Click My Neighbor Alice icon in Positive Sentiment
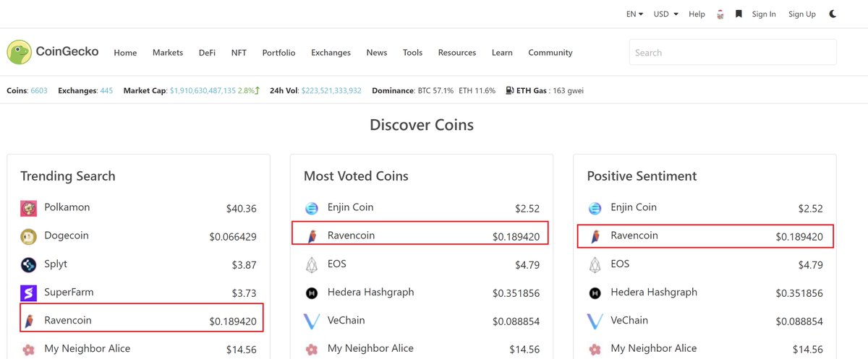 tap(595, 350)
